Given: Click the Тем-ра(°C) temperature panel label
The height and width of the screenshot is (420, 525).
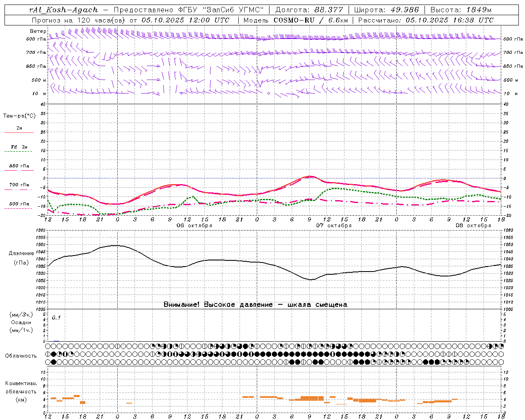Looking at the screenshot, I should [x=19, y=116].
